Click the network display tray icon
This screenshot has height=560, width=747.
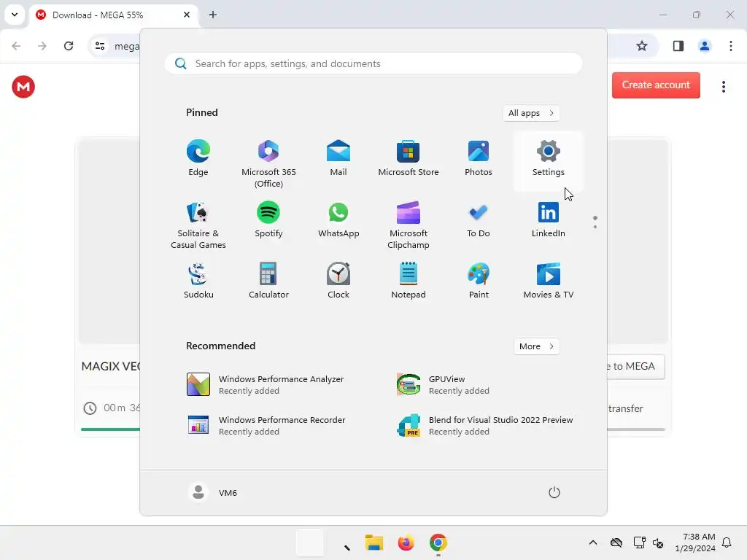(x=639, y=542)
